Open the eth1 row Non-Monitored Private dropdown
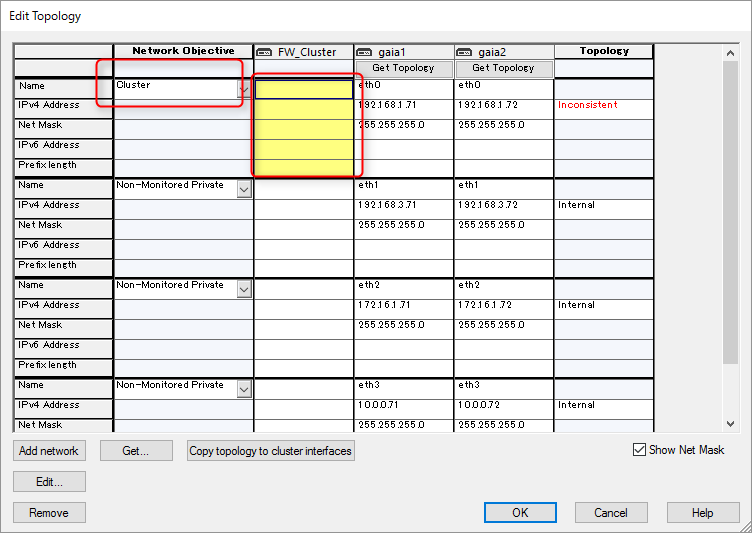 (x=244, y=190)
